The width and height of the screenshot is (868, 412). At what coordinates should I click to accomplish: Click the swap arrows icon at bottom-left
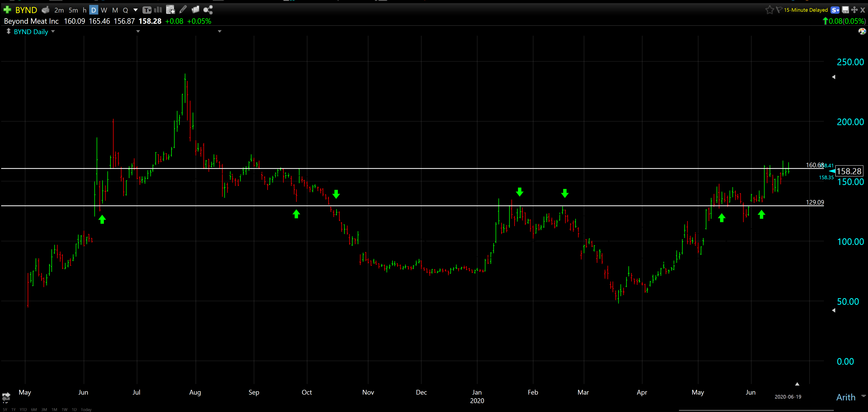click(x=6, y=396)
